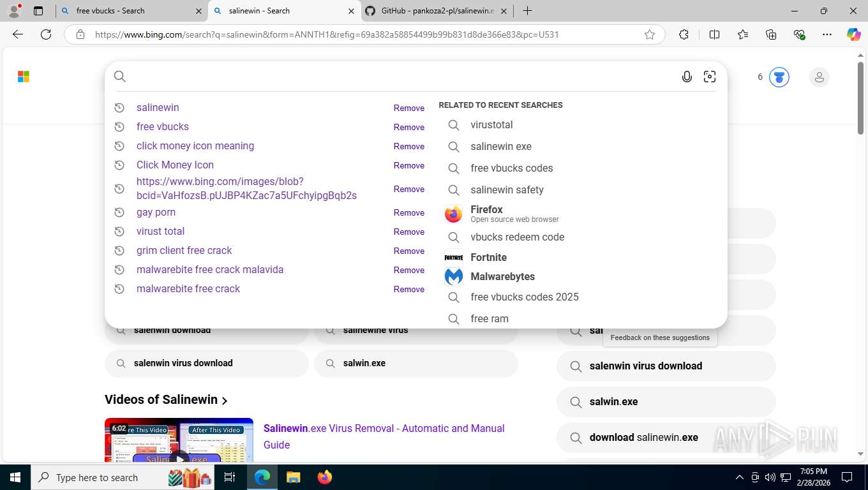
Task: Select grim client free crack suggestion
Action: [x=184, y=251]
